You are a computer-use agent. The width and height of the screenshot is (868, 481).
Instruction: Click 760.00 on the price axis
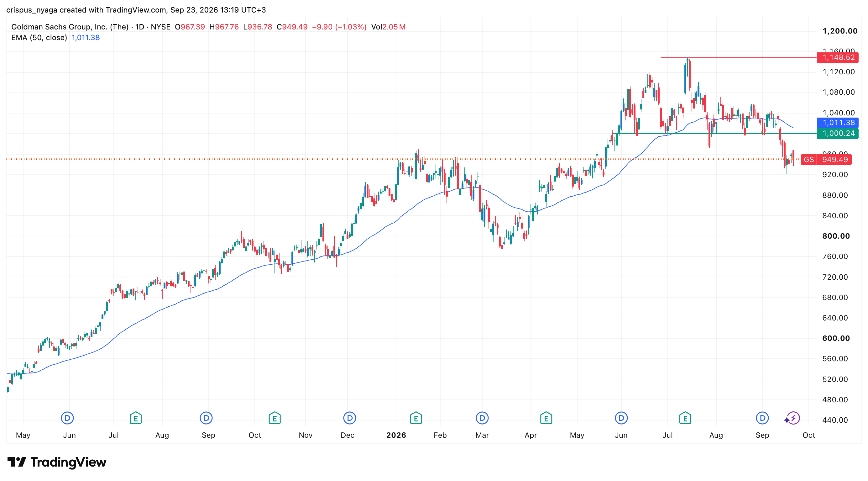coord(835,256)
